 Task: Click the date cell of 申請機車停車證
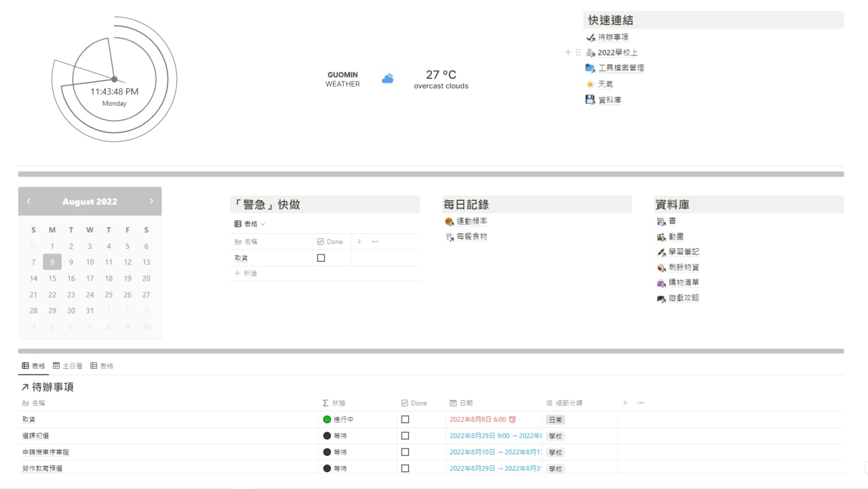point(494,452)
